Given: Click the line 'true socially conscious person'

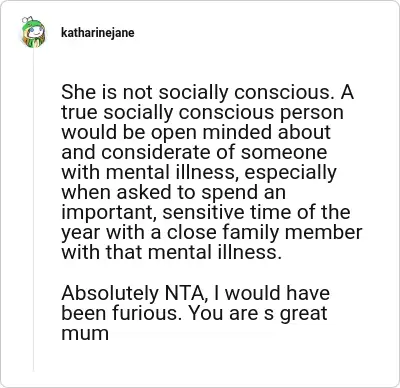Looking at the screenshot, I should (x=202, y=112).
